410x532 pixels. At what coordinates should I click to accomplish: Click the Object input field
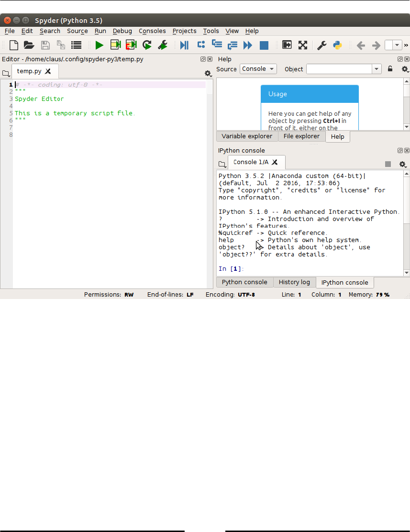(339, 69)
